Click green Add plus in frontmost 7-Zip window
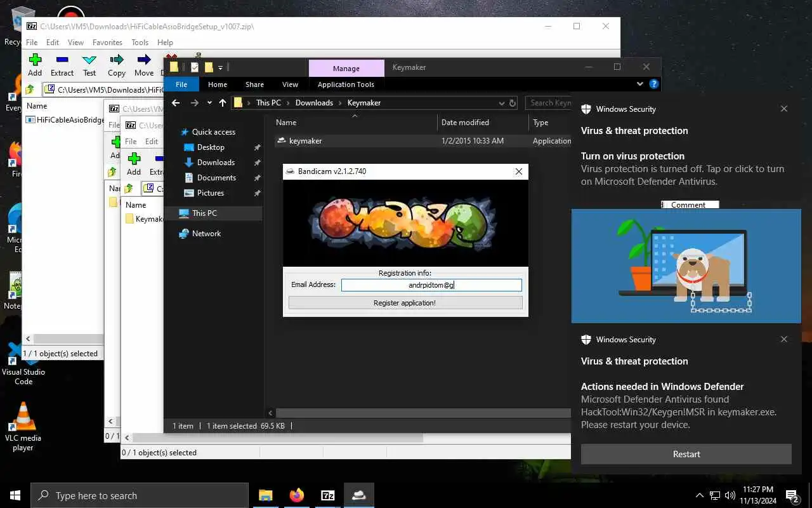Screen dimensions: 812x508 (x=134, y=158)
